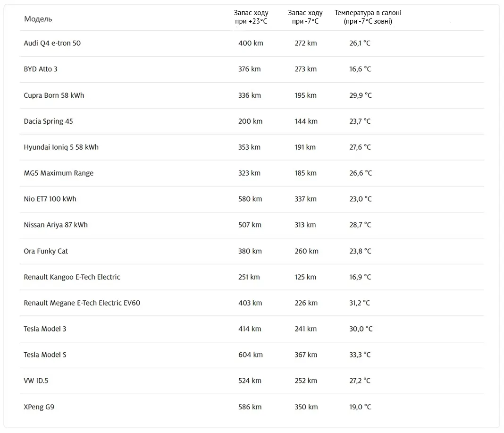Screen dimensions: 504x433
Task: Click the Температура в салоні column header
Action: pyautogui.click(x=368, y=17)
